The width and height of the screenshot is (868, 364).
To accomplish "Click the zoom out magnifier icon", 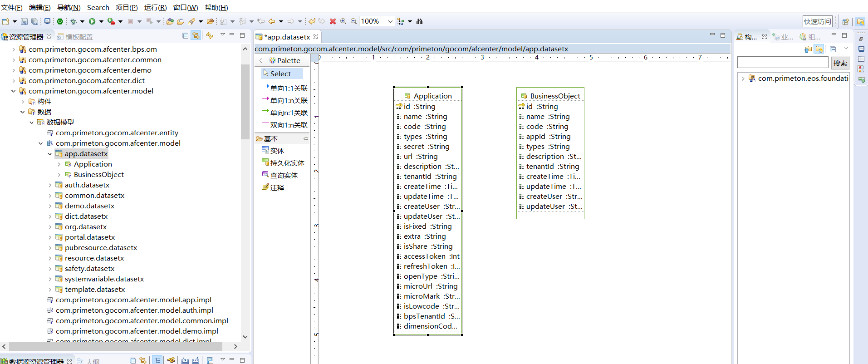I will [x=353, y=21].
